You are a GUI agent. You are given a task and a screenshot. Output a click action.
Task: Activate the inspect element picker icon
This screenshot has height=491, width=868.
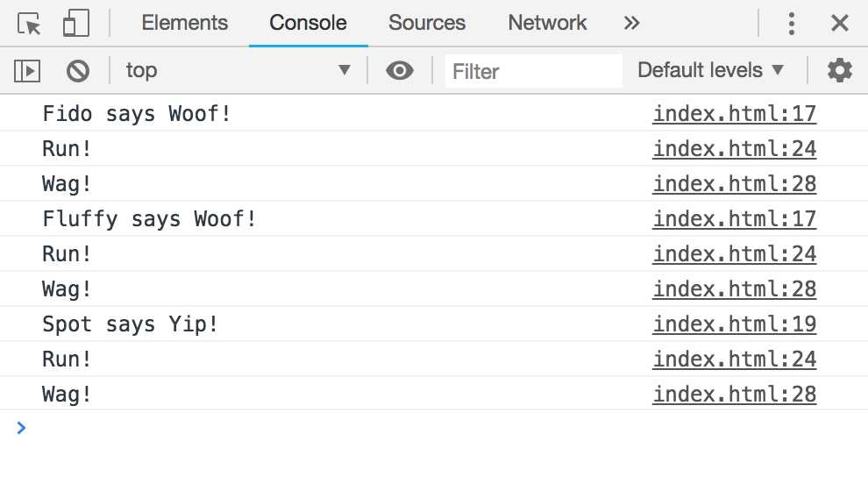click(x=30, y=24)
